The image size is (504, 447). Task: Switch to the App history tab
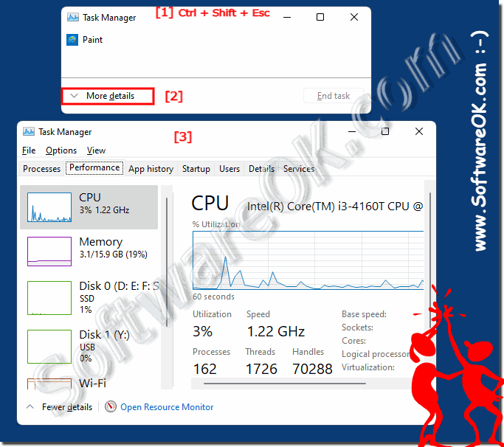pyautogui.click(x=151, y=169)
